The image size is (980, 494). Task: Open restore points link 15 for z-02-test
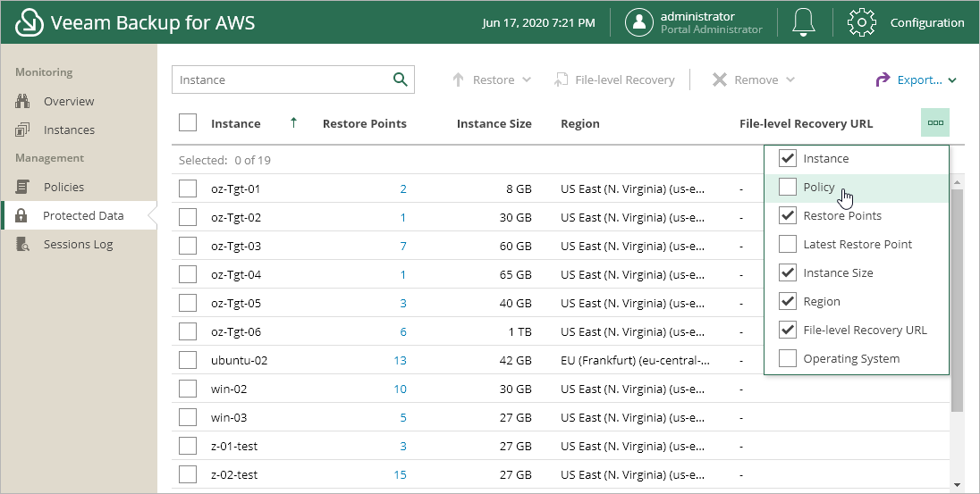point(400,474)
